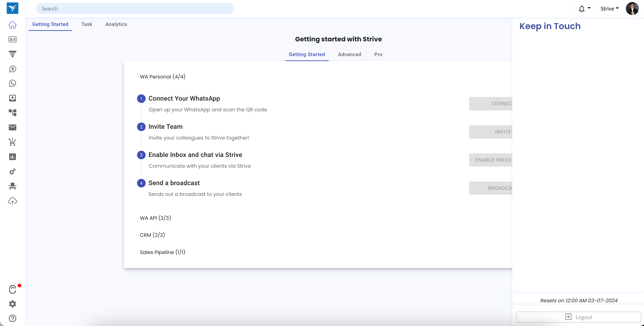Expand the Sales Pipeline (1/1) section
This screenshot has height=326, width=644.
pyautogui.click(x=163, y=252)
